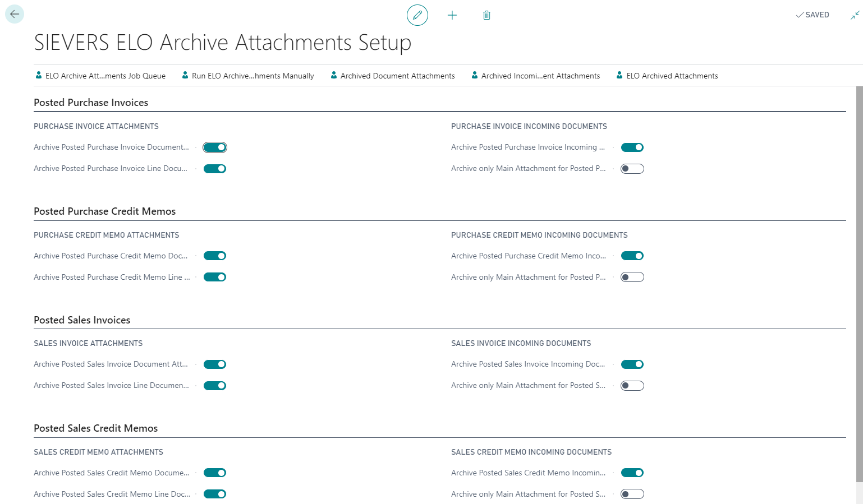Open ELO Archive Attachments Job Queue action
Viewport: 863px width, 504px height.
click(x=100, y=76)
